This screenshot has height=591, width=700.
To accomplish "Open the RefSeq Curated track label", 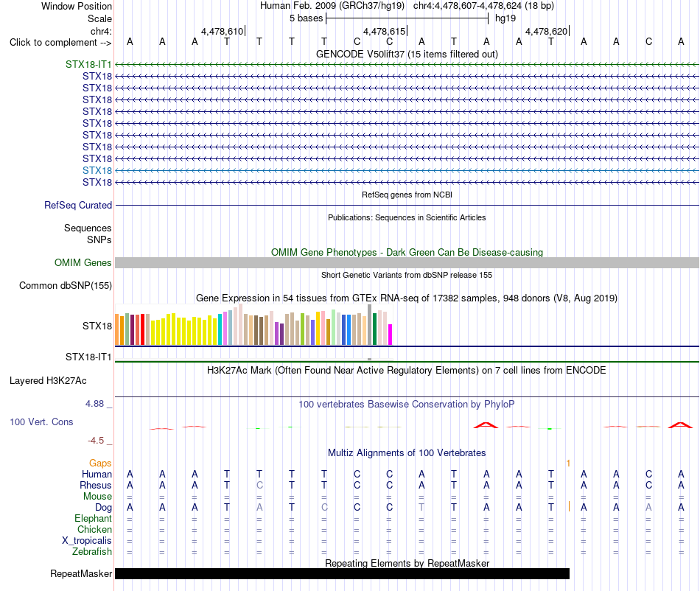I will pyautogui.click(x=78, y=206).
